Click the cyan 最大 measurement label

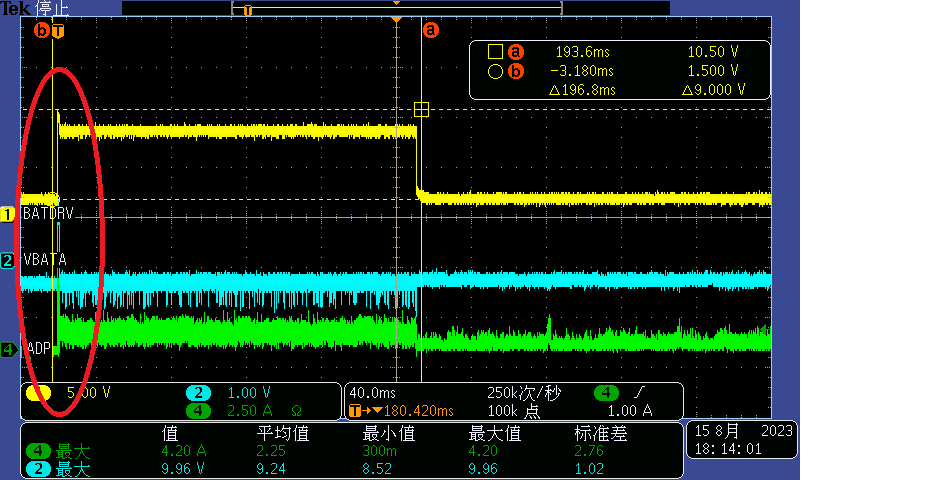tap(73, 469)
